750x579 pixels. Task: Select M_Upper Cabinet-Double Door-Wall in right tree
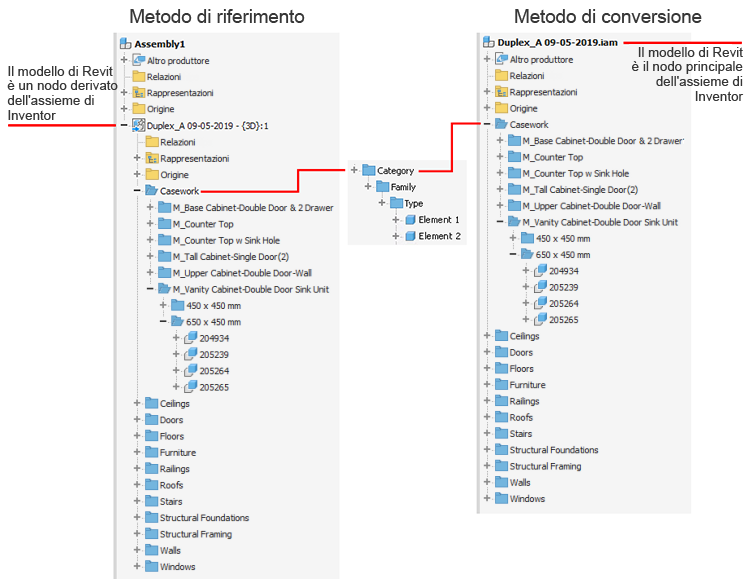[591, 206]
